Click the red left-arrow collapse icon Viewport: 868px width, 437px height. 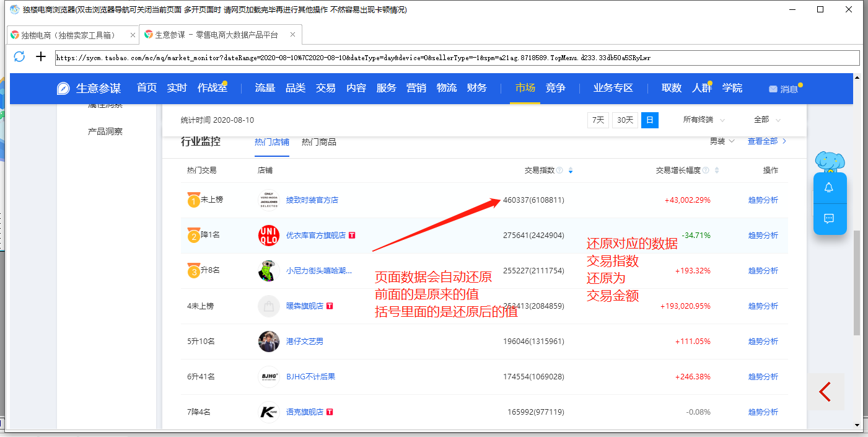point(825,392)
